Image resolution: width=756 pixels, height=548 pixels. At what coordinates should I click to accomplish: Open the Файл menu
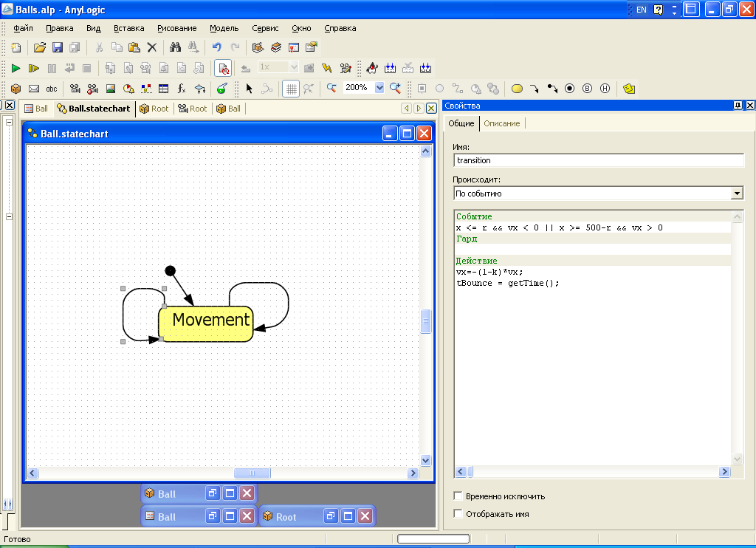click(23, 29)
